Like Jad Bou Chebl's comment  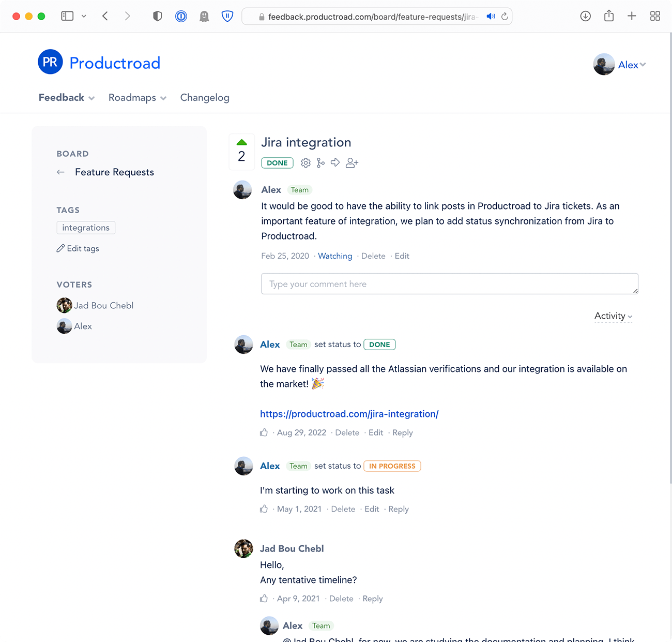pos(264,599)
